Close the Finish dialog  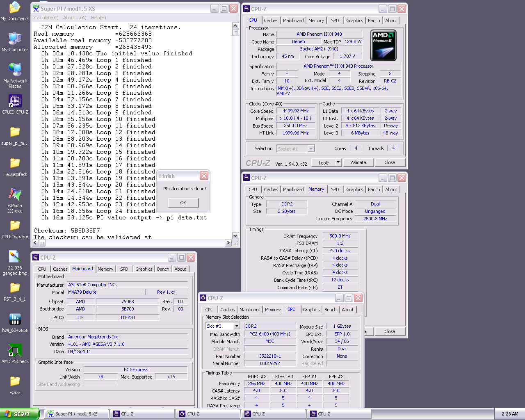pos(204,176)
